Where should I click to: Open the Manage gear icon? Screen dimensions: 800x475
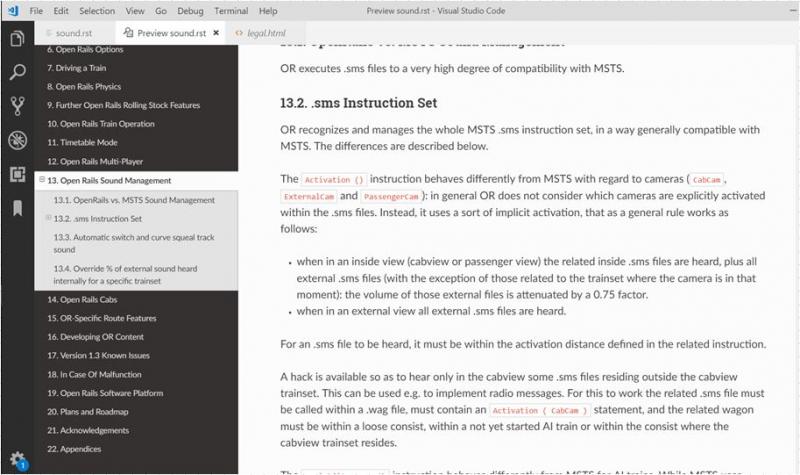(x=17, y=459)
